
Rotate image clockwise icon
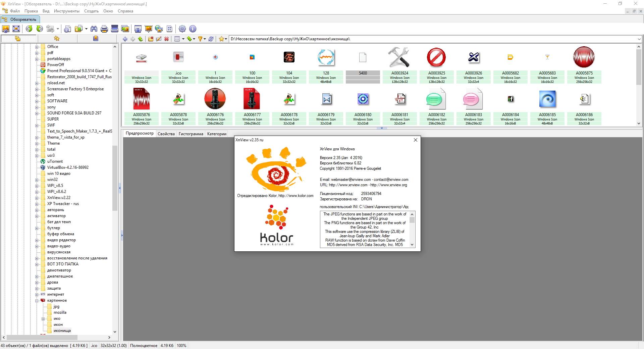click(40, 29)
